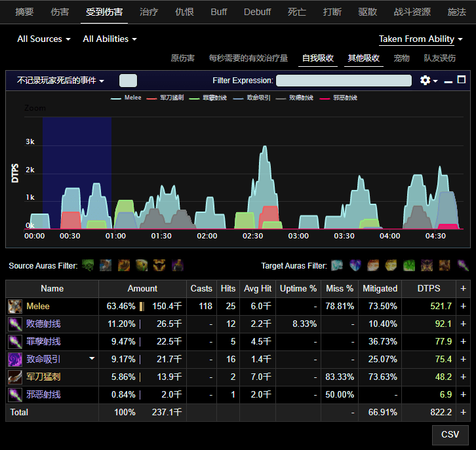Toggle the 自我吸收 filter option
Image resolution: width=476 pixels, height=450 pixels.
pyautogui.click(x=318, y=58)
